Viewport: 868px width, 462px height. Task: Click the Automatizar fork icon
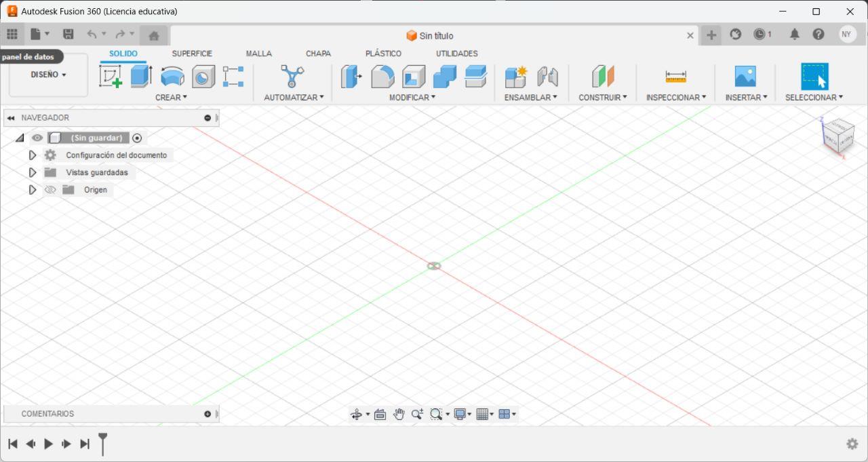tap(292, 76)
